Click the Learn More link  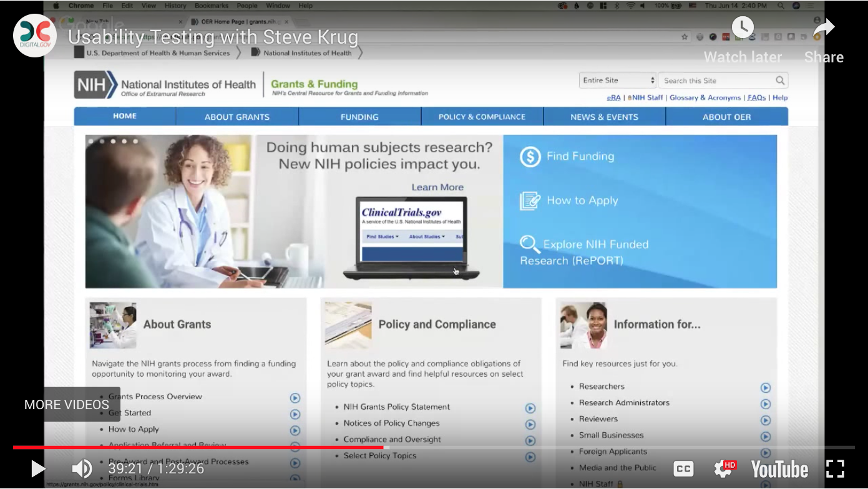tap(439, 187)
